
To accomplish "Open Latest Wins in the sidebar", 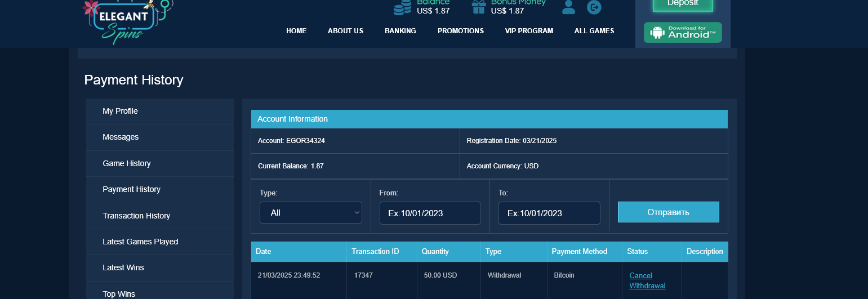I will (123, 268).
